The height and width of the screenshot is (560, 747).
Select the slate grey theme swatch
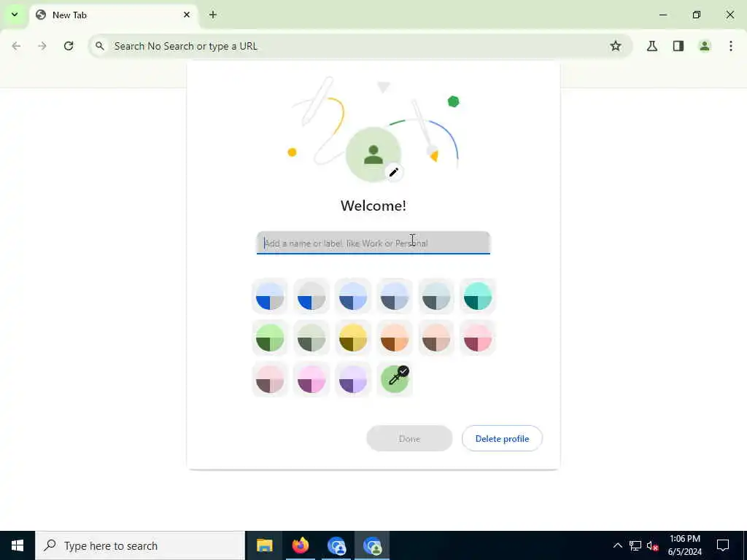pyautogui.click(x=436, y=296)
